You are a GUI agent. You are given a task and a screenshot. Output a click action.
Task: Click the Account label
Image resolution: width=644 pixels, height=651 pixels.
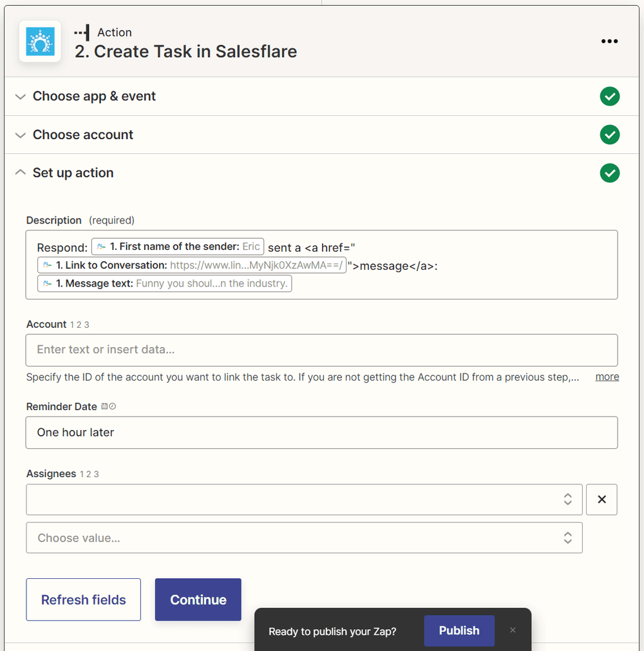click(46, 325)
